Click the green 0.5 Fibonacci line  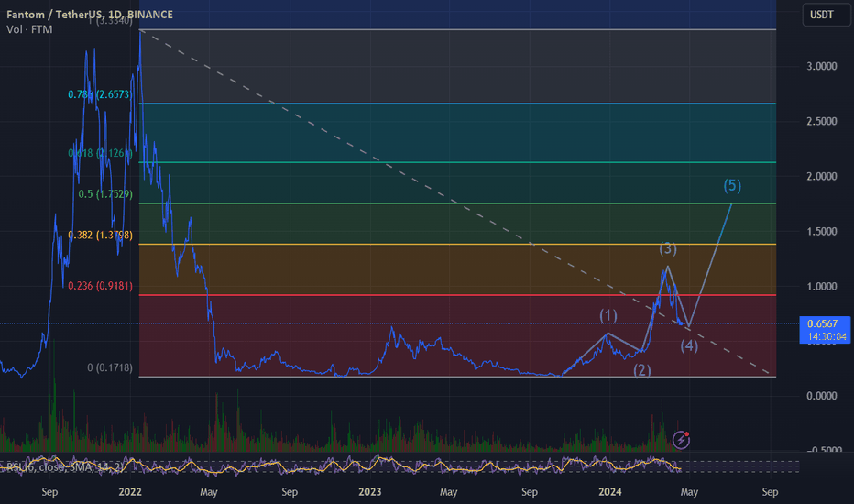(x=457, y=203)
